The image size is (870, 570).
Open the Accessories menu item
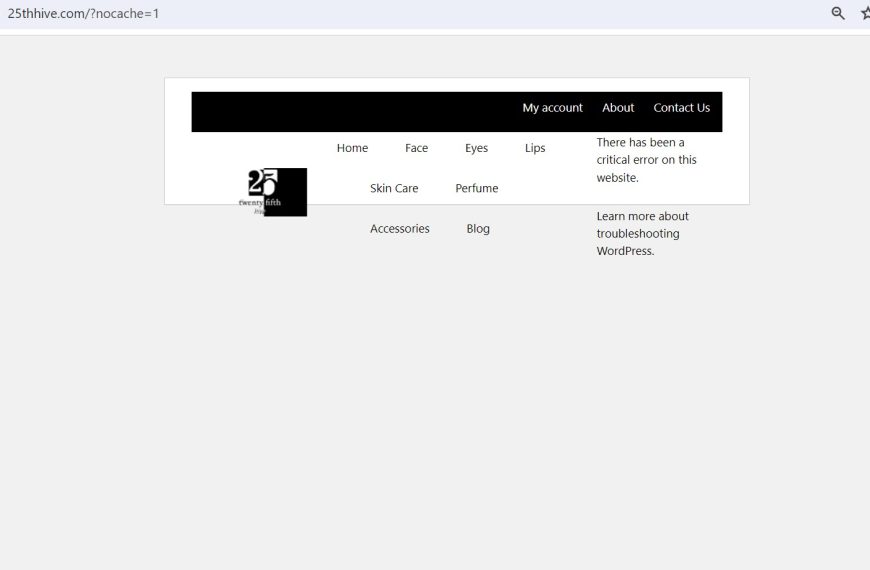click(399, 229)
